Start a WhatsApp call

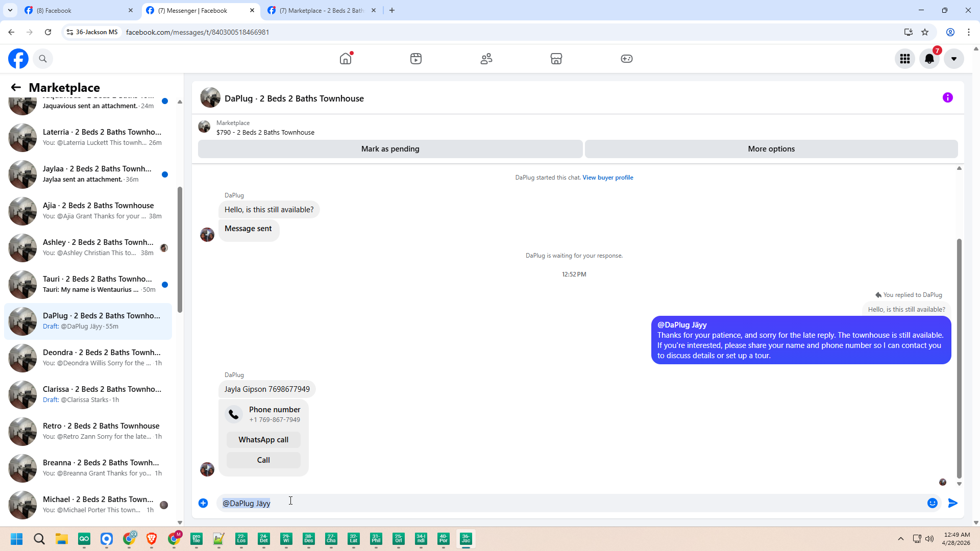263,440
